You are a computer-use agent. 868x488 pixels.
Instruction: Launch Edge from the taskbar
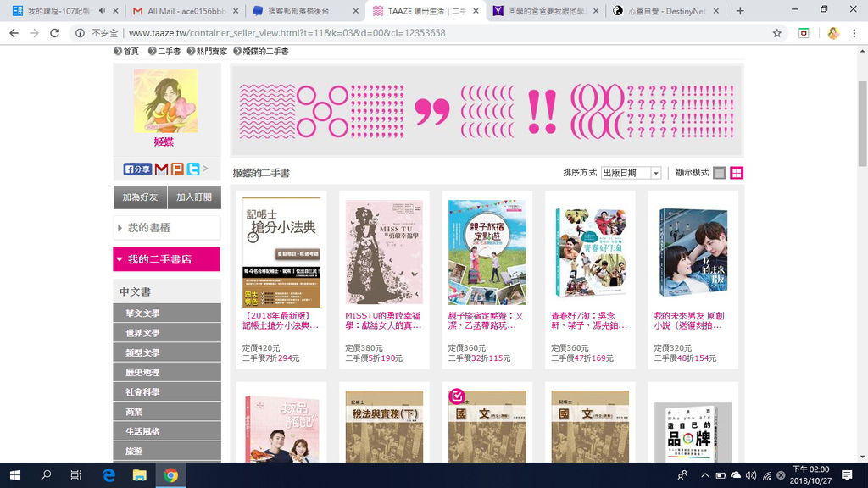tap(108, 475)
